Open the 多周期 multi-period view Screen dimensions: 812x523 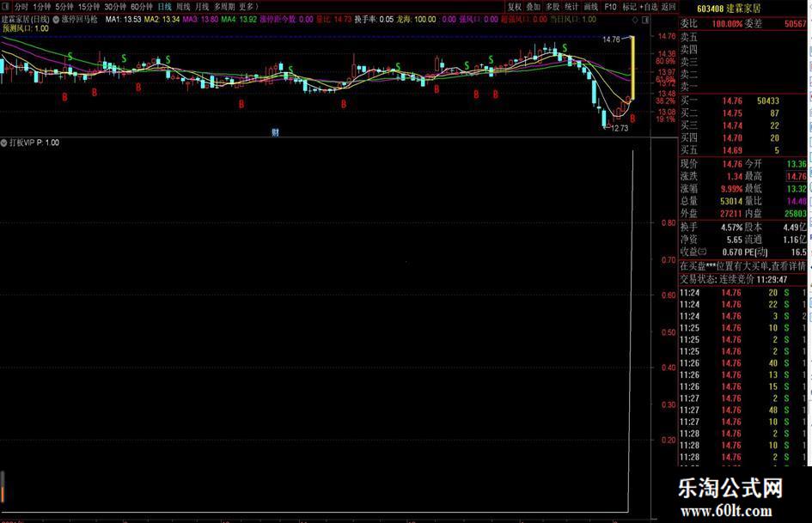(224, 7)
